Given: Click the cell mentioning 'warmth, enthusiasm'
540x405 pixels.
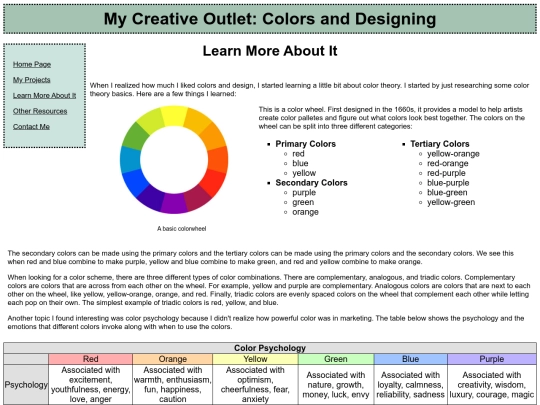Looking at the screenshot, I should tap(173, 385).
